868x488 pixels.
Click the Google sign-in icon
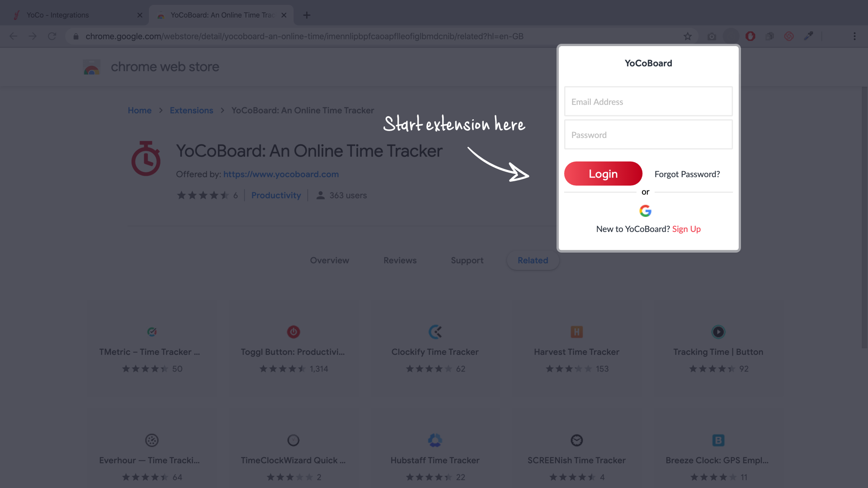pyautogui.click(x=646, y=210)
